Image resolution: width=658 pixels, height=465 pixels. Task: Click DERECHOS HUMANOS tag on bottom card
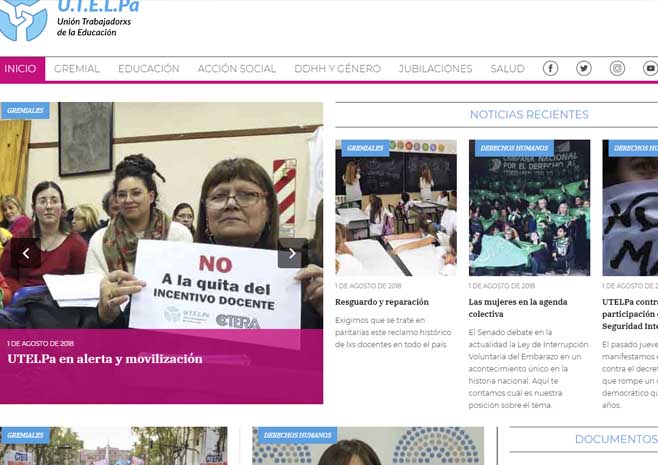[298, 435]
